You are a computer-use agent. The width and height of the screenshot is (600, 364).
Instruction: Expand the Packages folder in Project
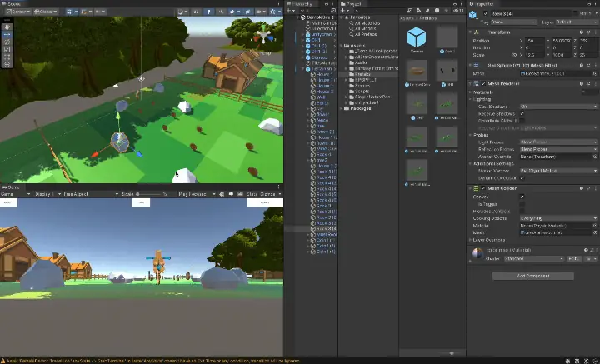coord(342,108)
